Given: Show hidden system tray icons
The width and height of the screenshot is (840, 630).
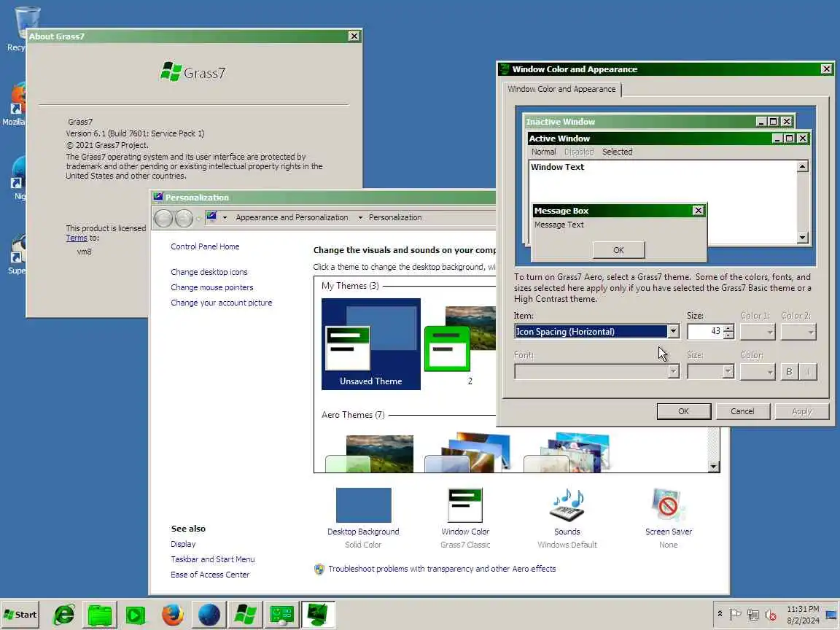Looking at the screenshot, I should click(720, 614).
